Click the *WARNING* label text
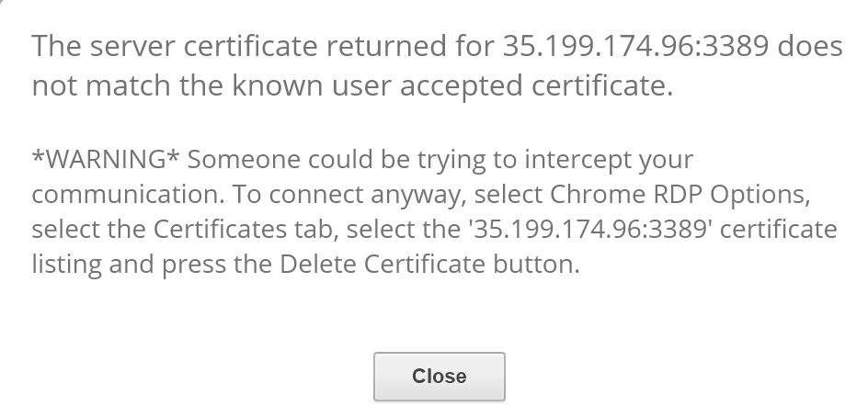This screenshot has height=418, width=868. [106, 159]
